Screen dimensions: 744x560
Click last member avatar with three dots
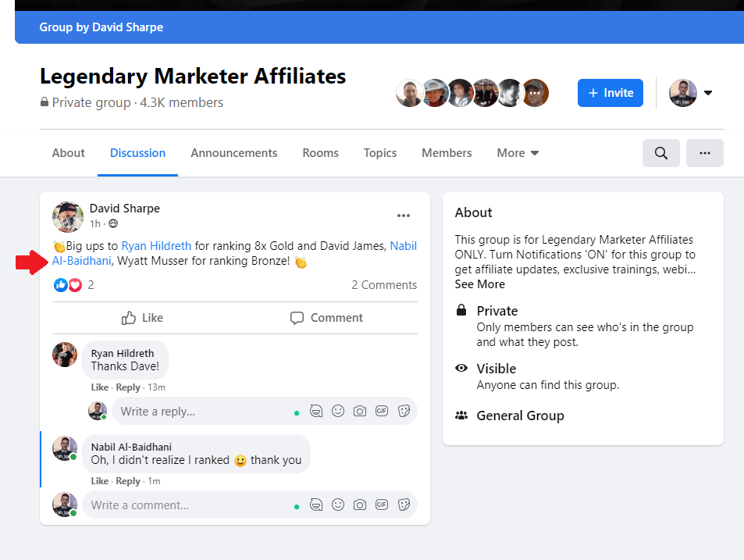536,93
